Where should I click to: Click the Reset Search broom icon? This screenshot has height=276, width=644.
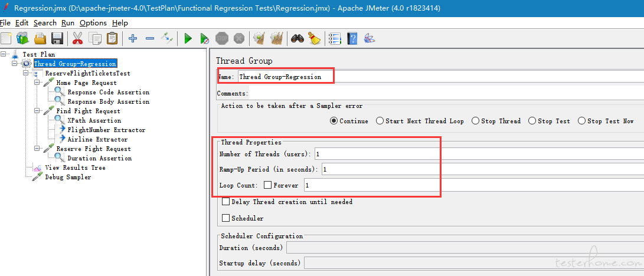(x=314, y=38)
